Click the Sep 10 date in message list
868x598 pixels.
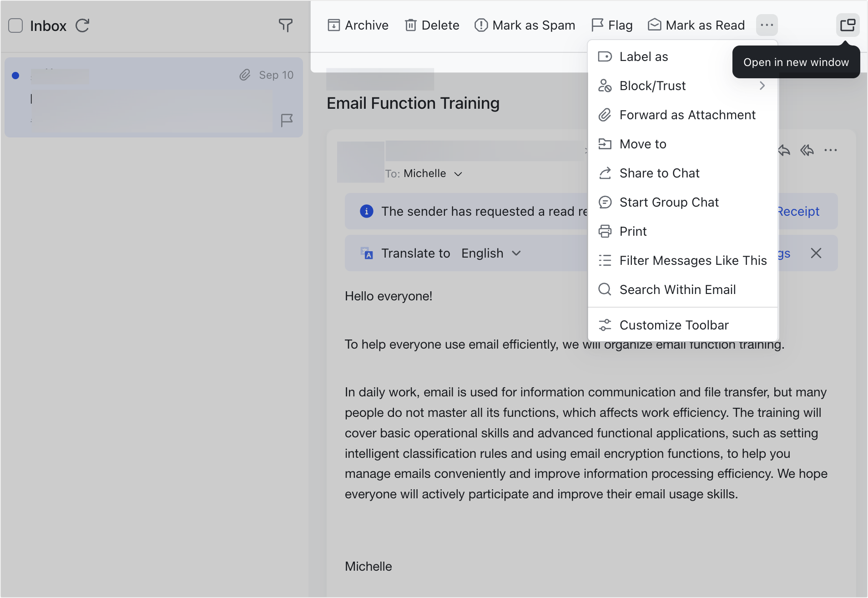[276, 75]
